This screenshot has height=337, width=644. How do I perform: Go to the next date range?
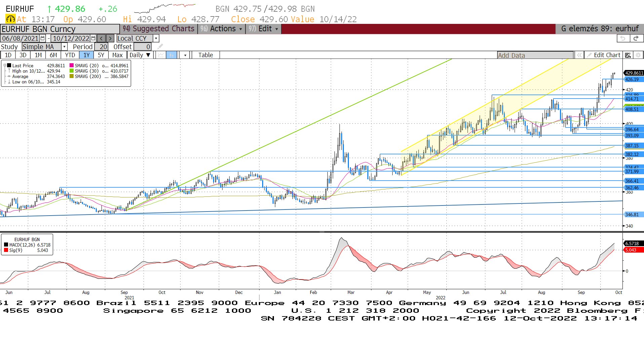click(x=110, y=38)
